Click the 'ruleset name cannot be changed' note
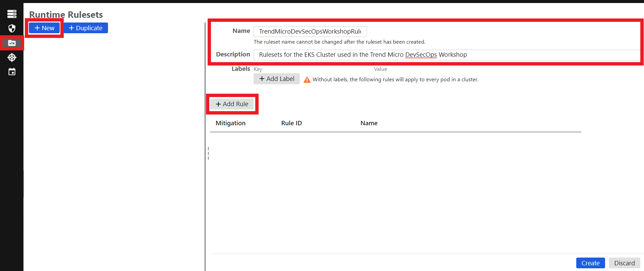Image resolution: width=644 pixels, height=271 pixels. (339, 42)
